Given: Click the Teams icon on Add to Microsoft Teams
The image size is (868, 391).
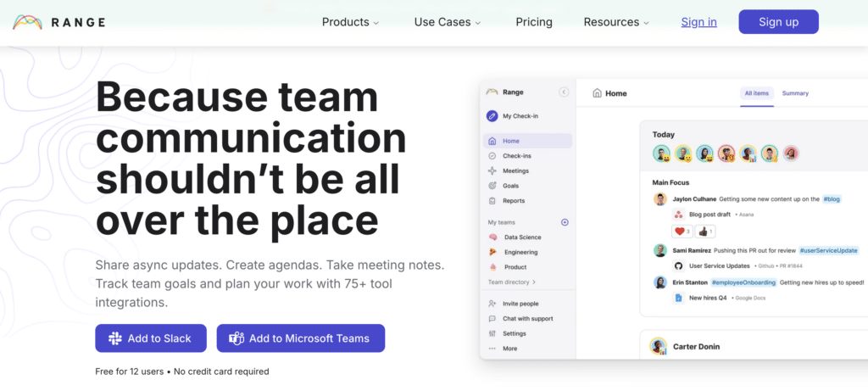Looking at the screenshot, I should (237, 338).
